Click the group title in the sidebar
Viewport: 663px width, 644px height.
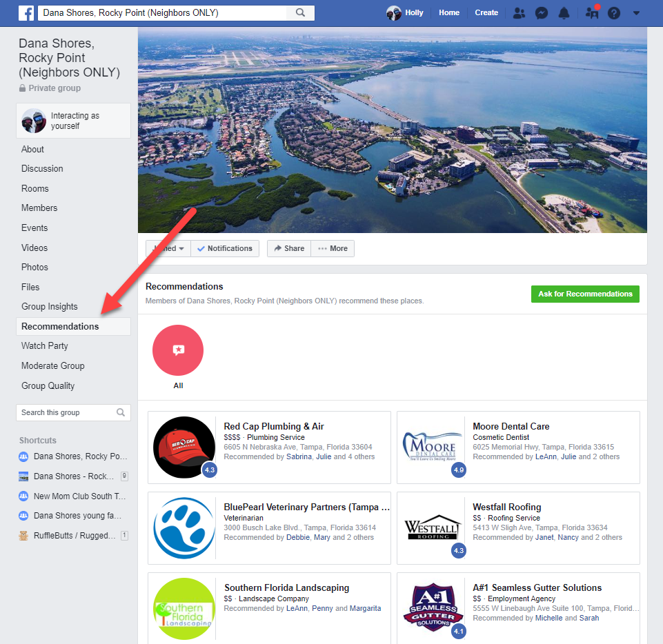[x=70, y=58]
